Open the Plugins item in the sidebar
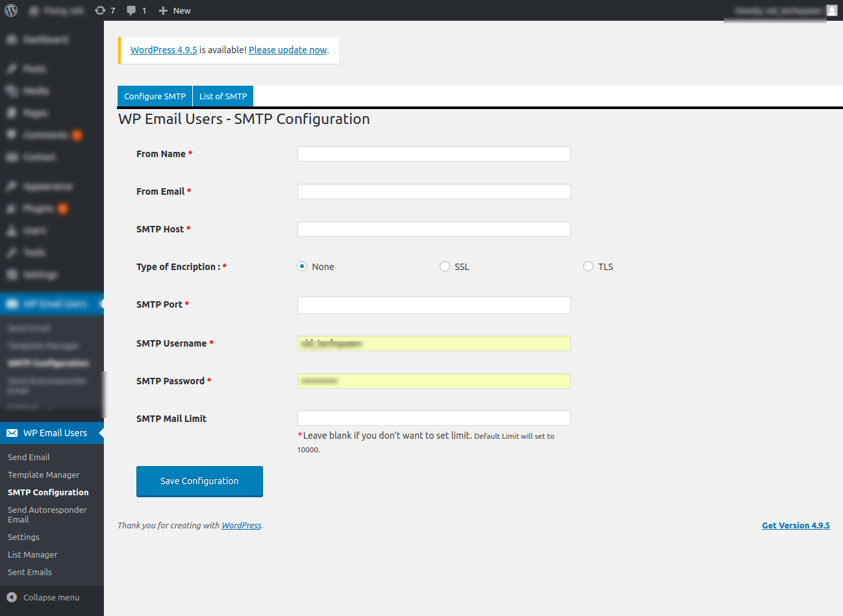 [52, 208]
